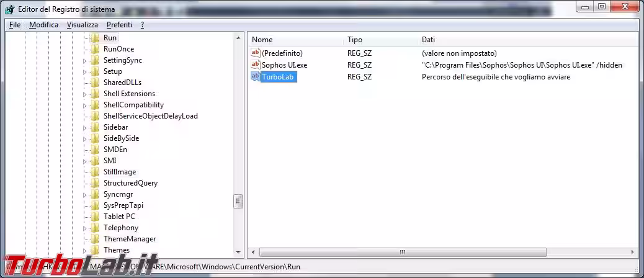The image size is (644, 278).
Task: Select the ThemeManager key label
Action: (130, 239)
